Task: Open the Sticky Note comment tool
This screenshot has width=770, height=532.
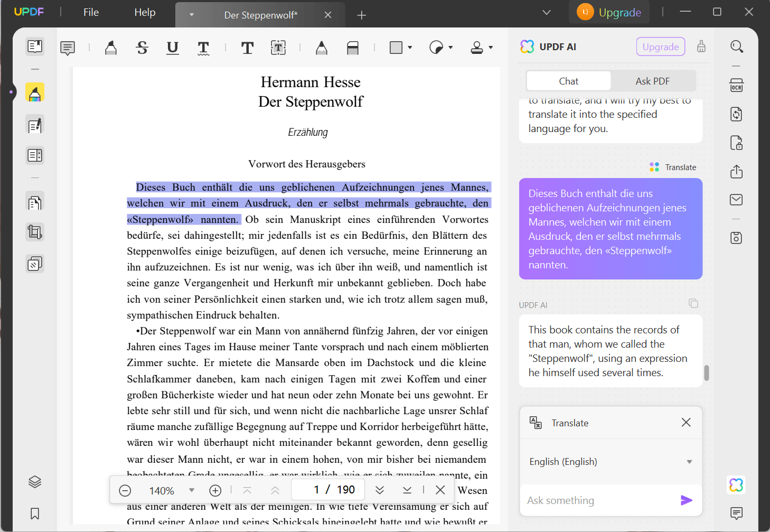Action: (68, 48)
